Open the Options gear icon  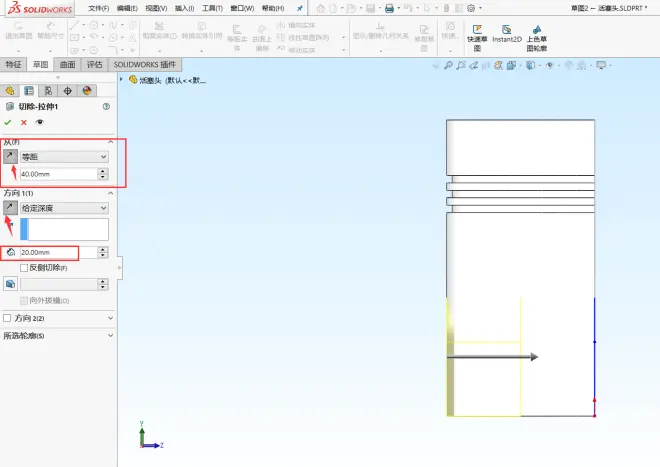[471, 8]
